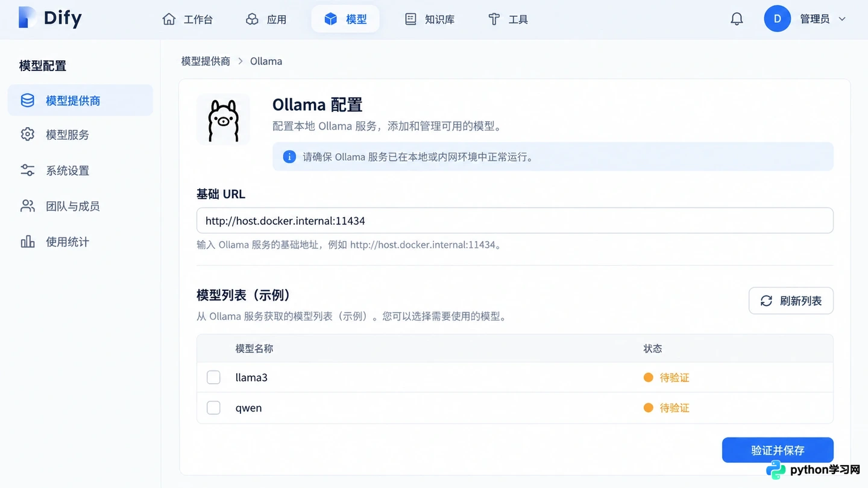Click the 状态 column header
The width and height of the screenshot is (868, 488).
[653, 348]
